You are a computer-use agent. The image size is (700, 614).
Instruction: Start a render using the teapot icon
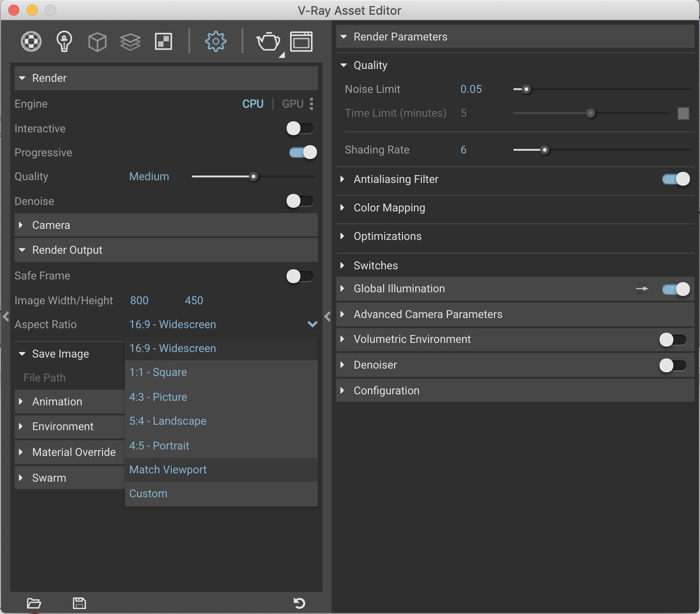click(269, 42)
